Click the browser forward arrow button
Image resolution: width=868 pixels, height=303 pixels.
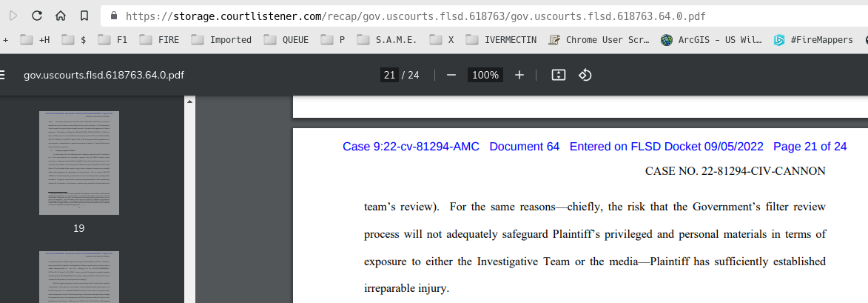(13, 16)
